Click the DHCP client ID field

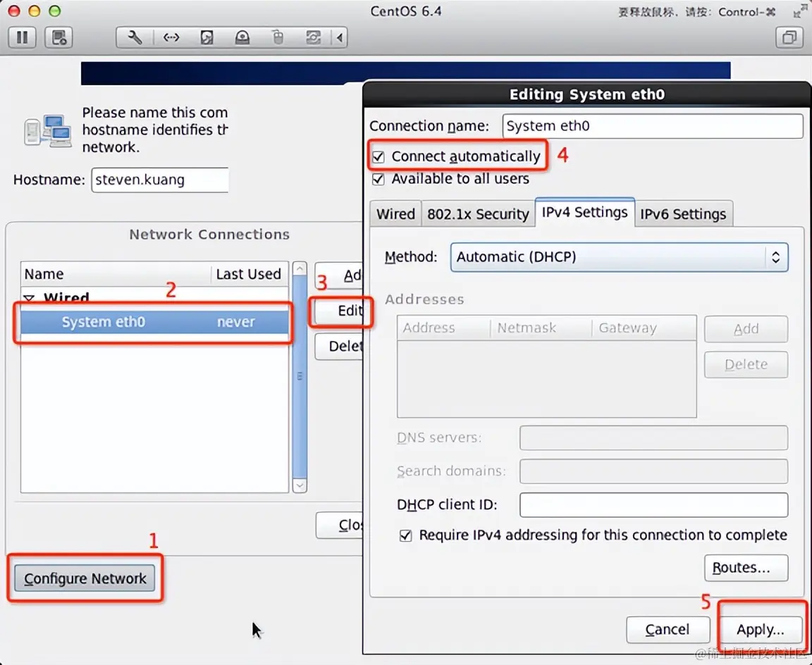653,504
